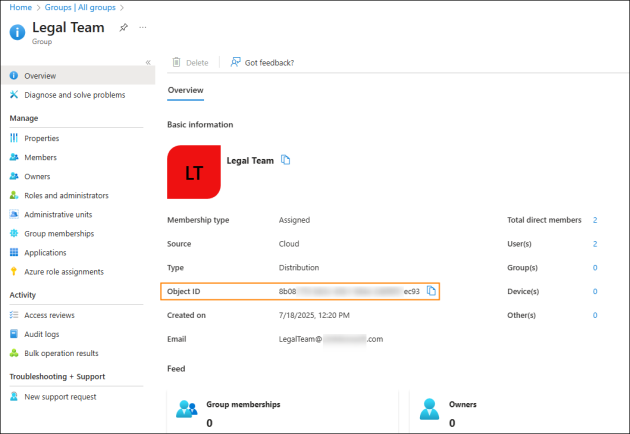Click the Group memberships gear icon in sidebar

(14, 233)
